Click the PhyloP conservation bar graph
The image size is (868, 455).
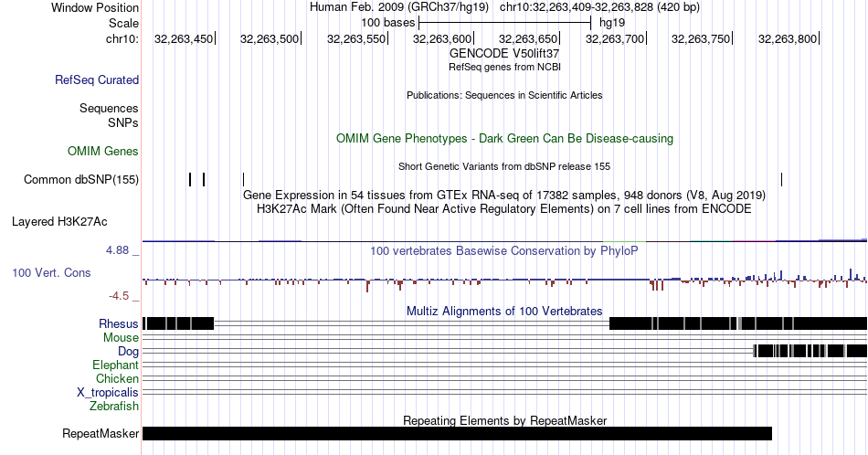point(504,280)
